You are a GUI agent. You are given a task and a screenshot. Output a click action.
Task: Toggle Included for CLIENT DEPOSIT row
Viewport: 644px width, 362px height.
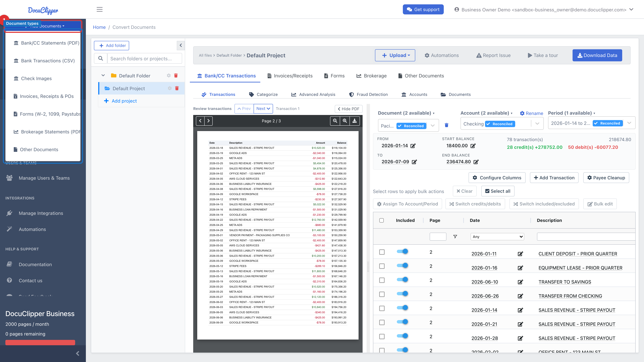point(402,251)
